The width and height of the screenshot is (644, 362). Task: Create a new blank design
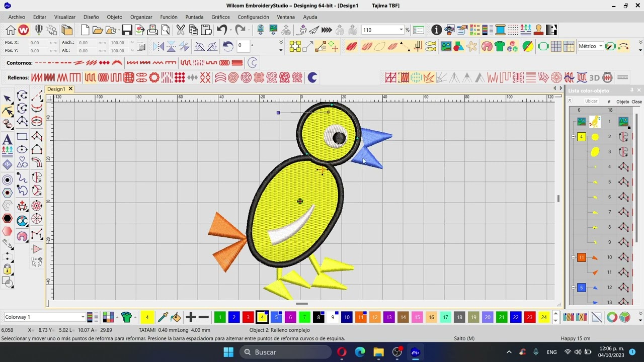point(85,30)
